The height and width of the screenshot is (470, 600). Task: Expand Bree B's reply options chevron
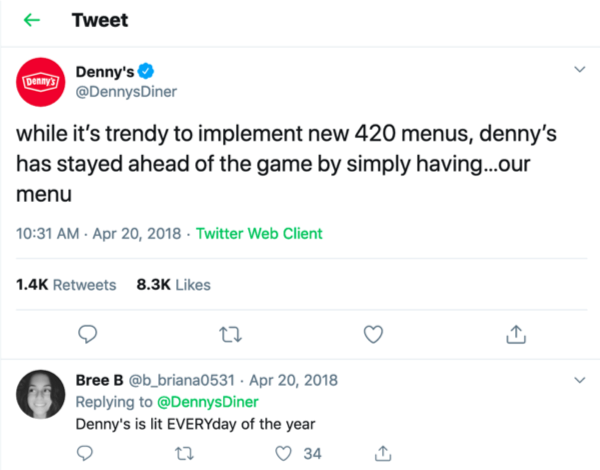coord(579,380)
